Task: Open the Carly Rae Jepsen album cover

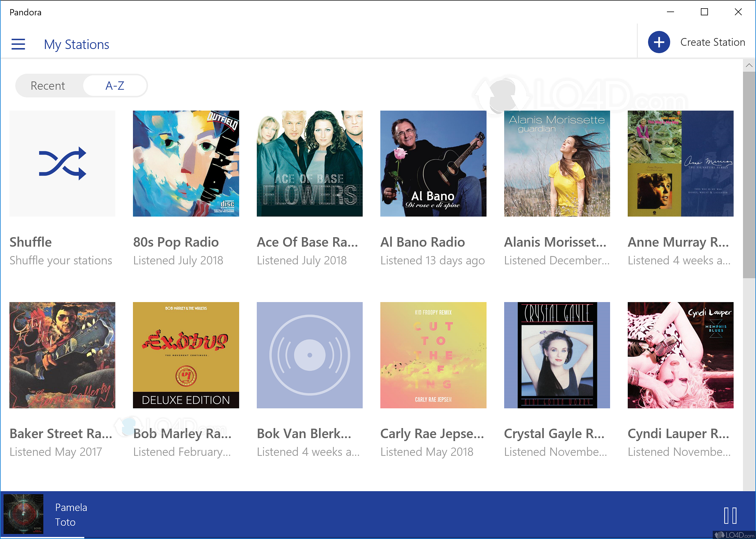Action: click(x=433, y=355)
